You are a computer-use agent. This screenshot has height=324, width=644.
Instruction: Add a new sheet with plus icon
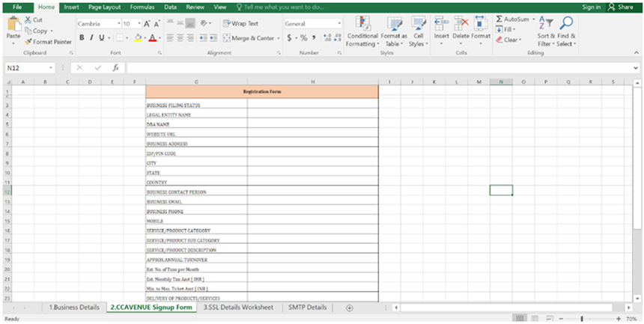[350, 308]
